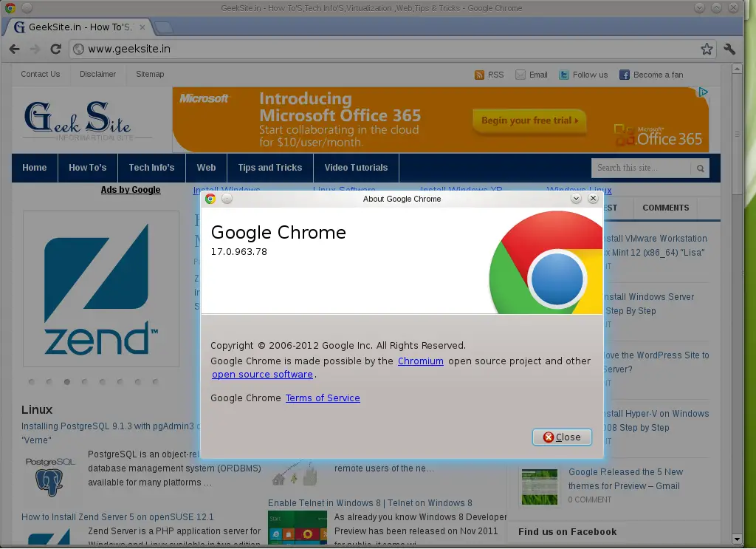Open the How To's menu item

click(87, 168)
